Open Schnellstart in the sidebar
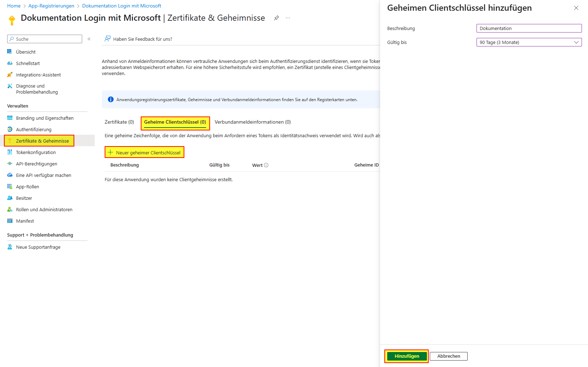 click(x=28, y=63)
